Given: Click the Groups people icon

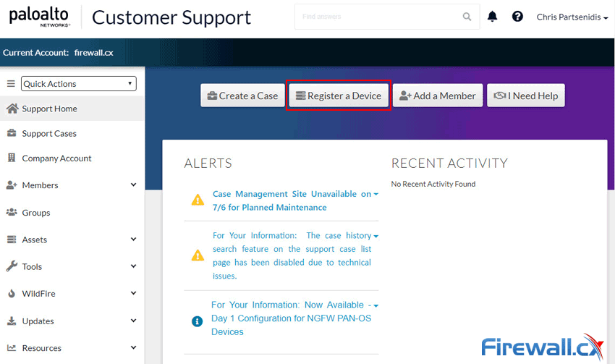Looking at the screenshot, I should tap(12, 212).
